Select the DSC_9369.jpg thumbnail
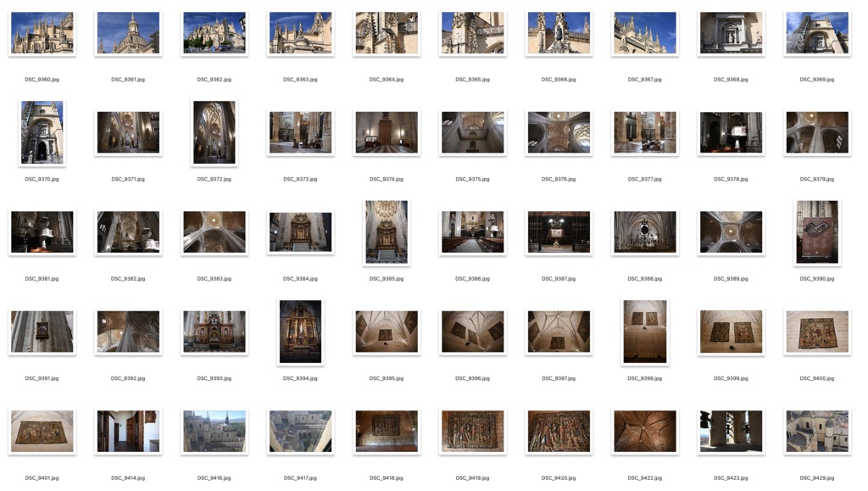The height and width of the screenshot is (491, 868). pos(817,33)
